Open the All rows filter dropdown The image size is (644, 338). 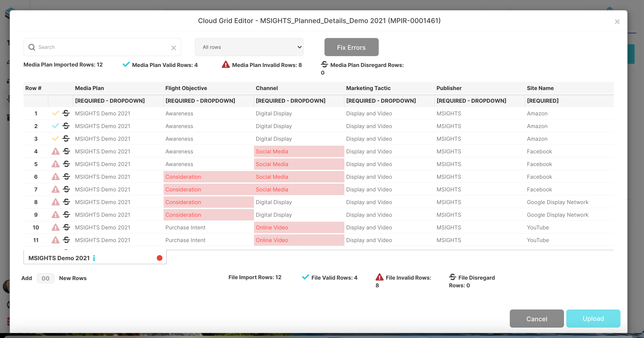pyautogui.click(x=249, y=47)
